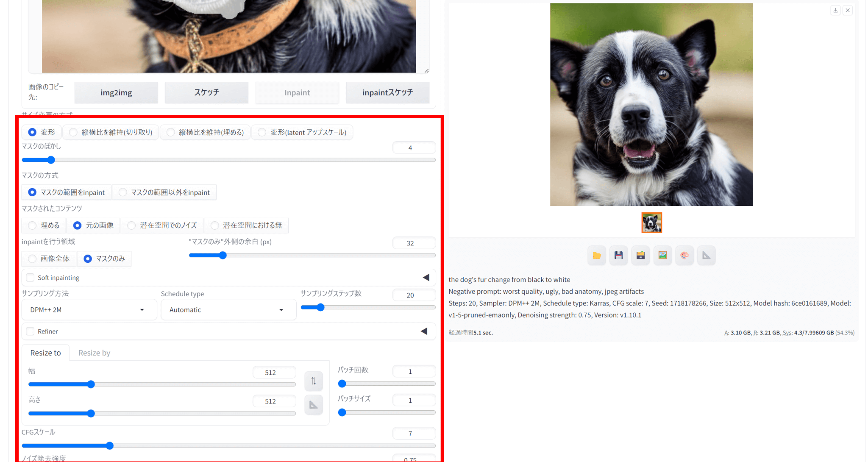Adjust the 高さ height slider
This screenshot has width=868, height=462.
click(x=162, y=414)
